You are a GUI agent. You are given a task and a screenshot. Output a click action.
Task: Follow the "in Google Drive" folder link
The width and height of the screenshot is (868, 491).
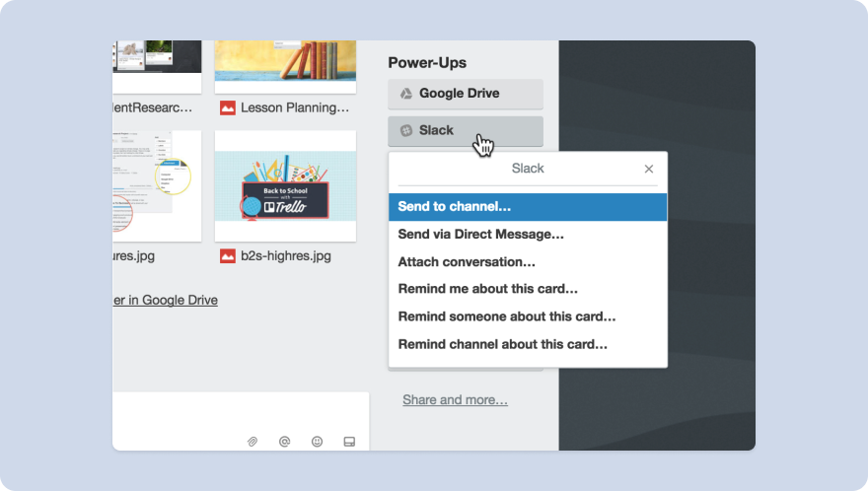tap(166, 300)
